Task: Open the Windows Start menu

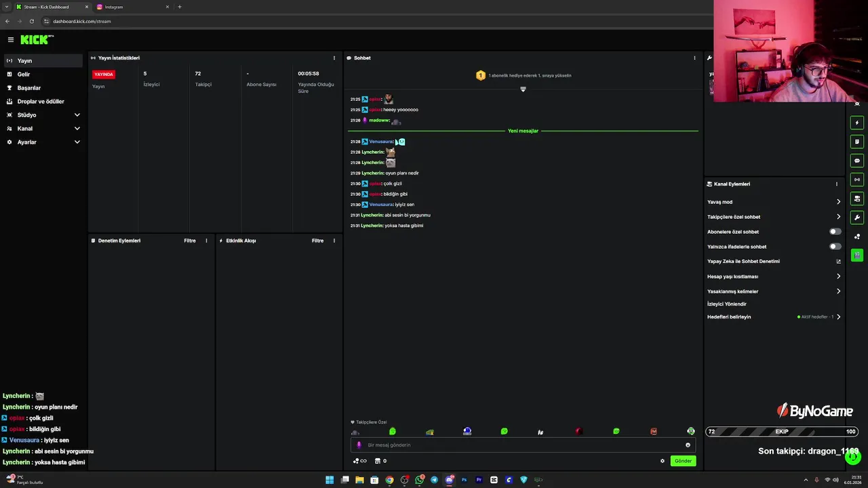Action: coord(330,480)
